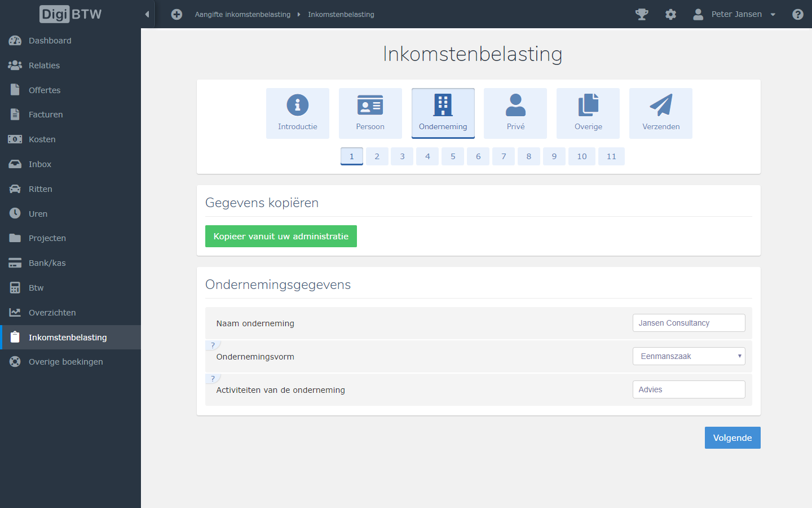
Task: Open the Facturen section
Action: coord(46,114)
